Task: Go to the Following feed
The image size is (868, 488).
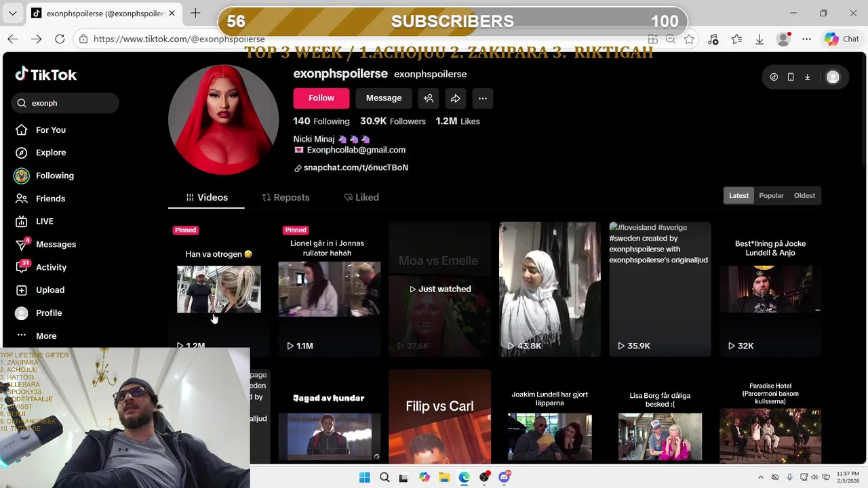Action: (x=45, y=176)
